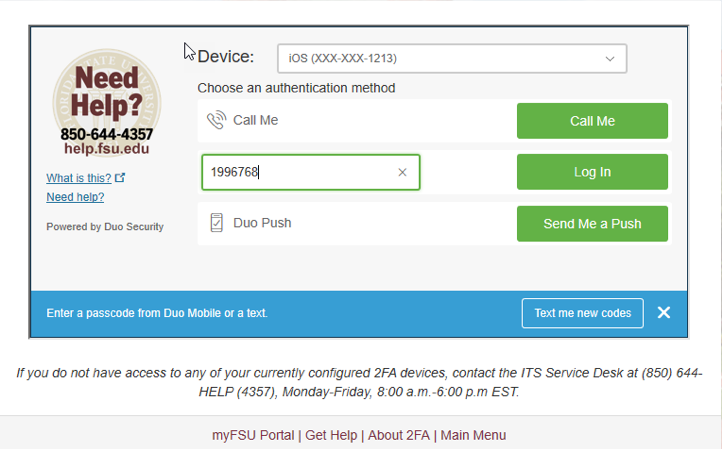The width and height of the screenshot is (722, 449).
Task: Return to Main Menu link
Action: pyautogui.click(x=473, y=435)
